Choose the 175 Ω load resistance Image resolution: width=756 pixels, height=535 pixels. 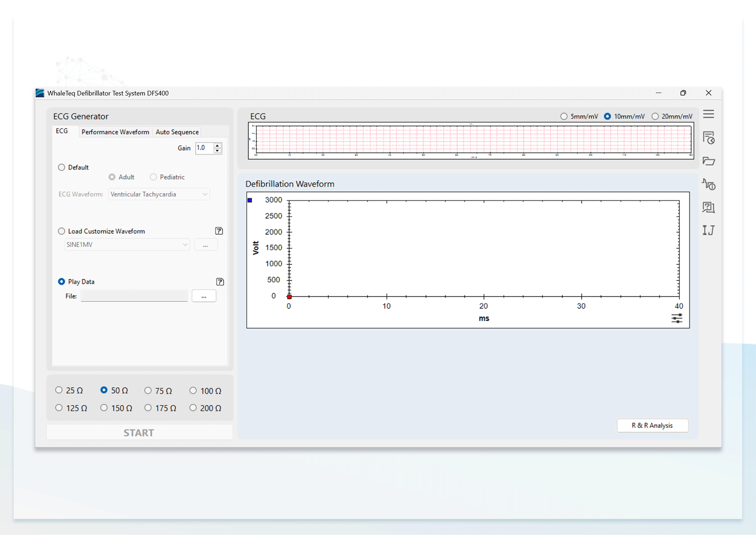point(148,408)
